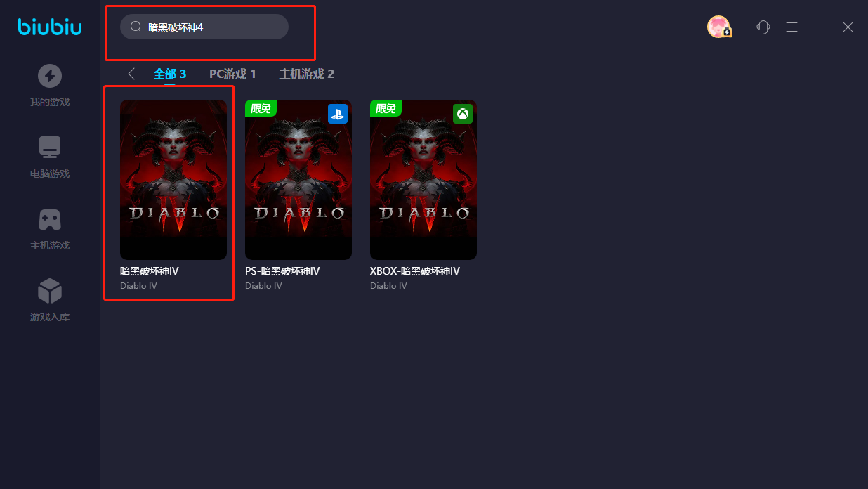Close the biubiu window

point(848,27)
